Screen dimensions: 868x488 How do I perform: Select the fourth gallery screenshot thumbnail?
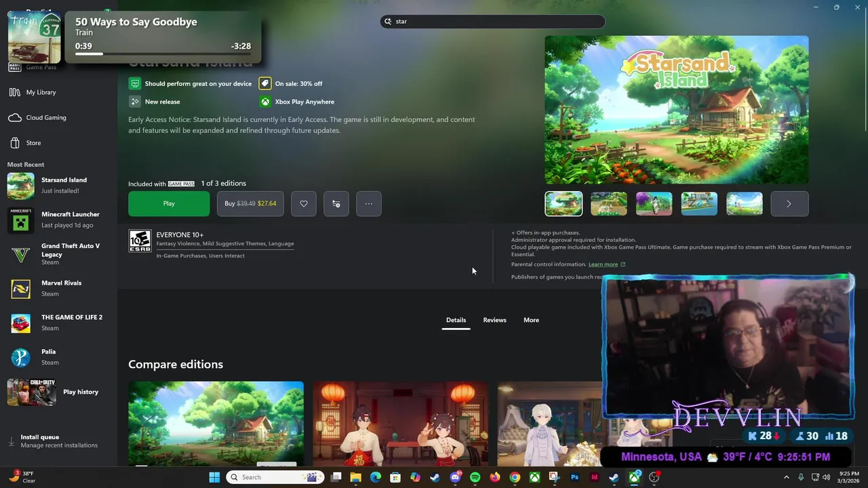(x=699, y=203)
